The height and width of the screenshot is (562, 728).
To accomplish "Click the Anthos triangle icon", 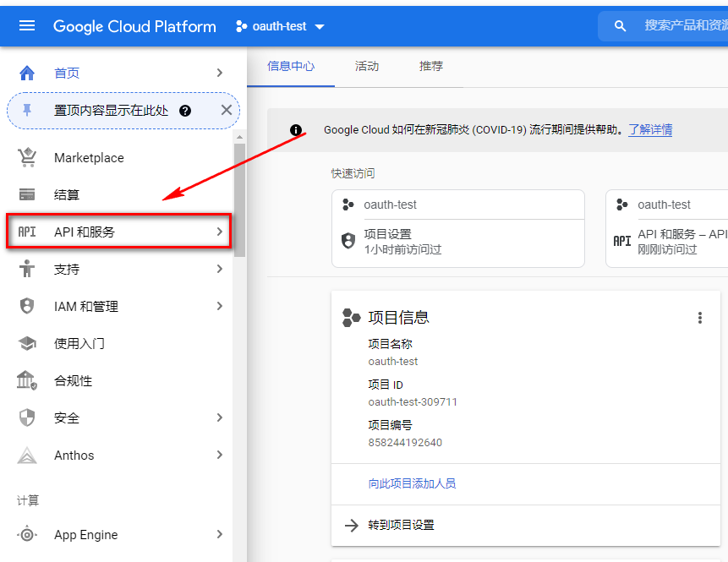I will pyautogui.click(x=27, y=456).
